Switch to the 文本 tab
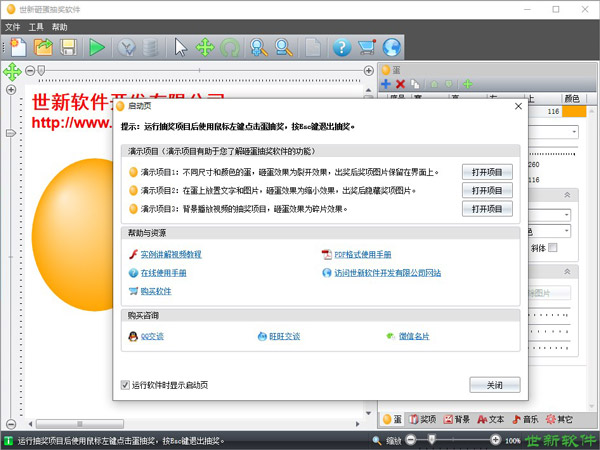The width and height of the screenshot is (600, 450). pyautogui.click(x=491, y=419)
